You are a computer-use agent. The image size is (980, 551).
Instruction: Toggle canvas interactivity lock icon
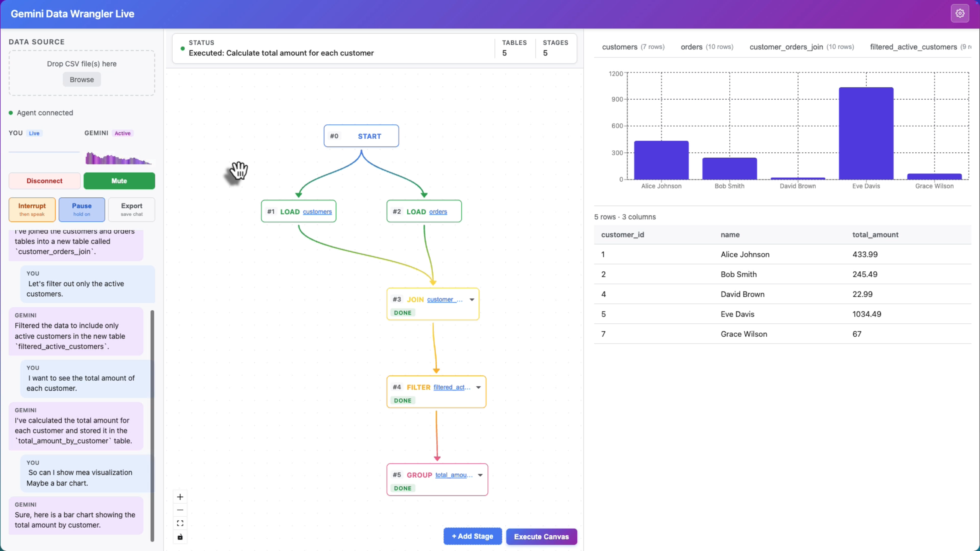coord(180,537)
